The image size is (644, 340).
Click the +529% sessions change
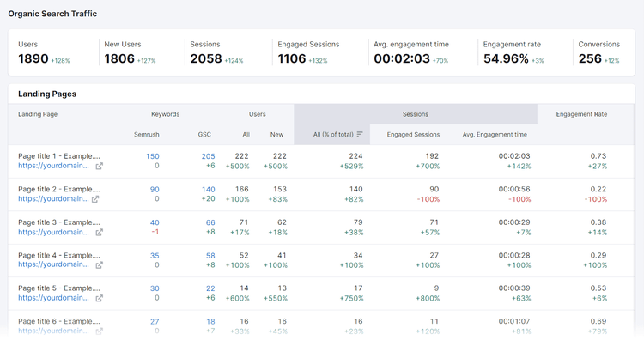point(351,167)
